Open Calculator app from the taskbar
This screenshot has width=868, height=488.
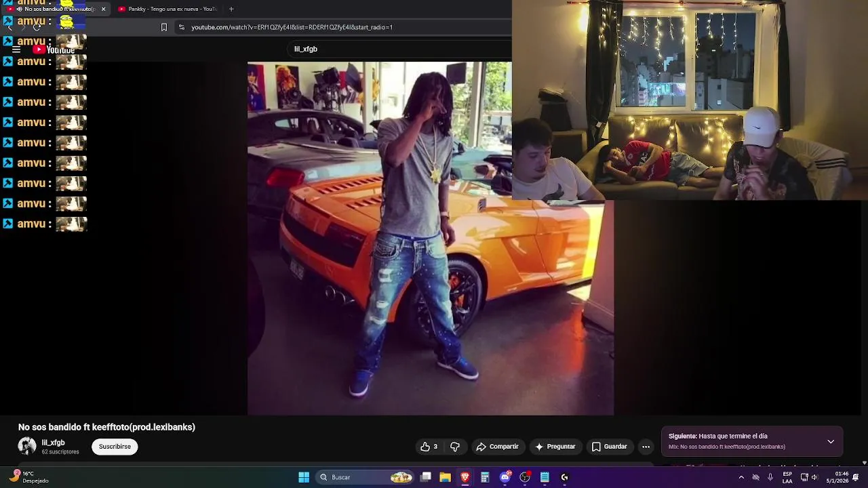(485, 477)
